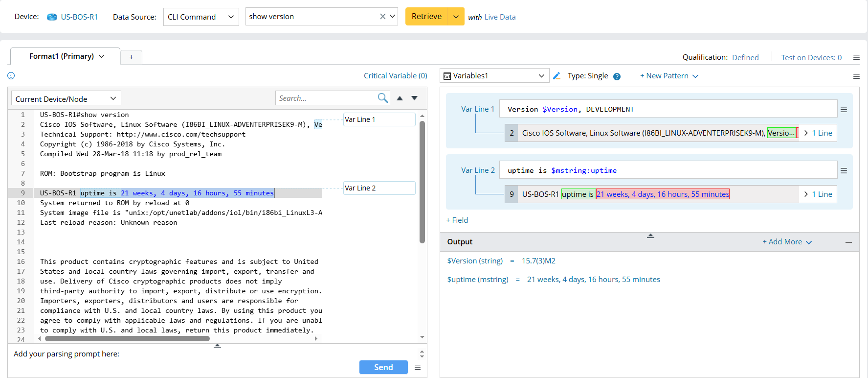Open the Current Device/Node dropdown
868x378 pixels.
(x=66, y=98)
